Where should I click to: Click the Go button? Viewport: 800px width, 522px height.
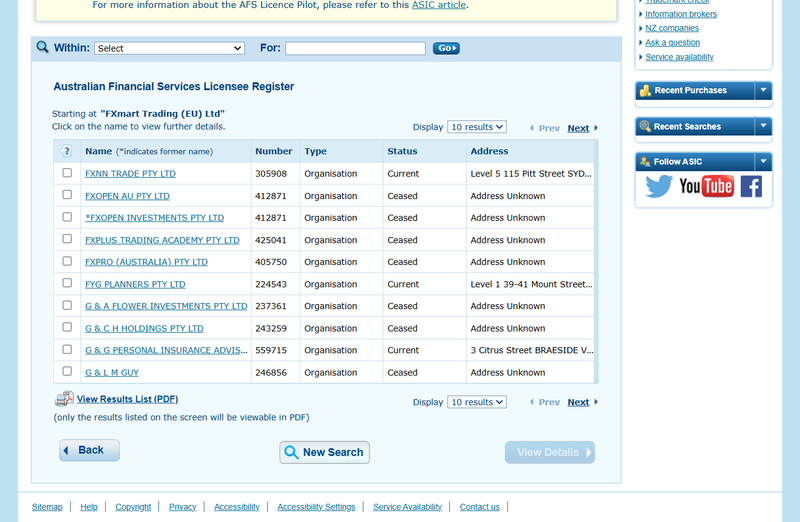(446, 48)
